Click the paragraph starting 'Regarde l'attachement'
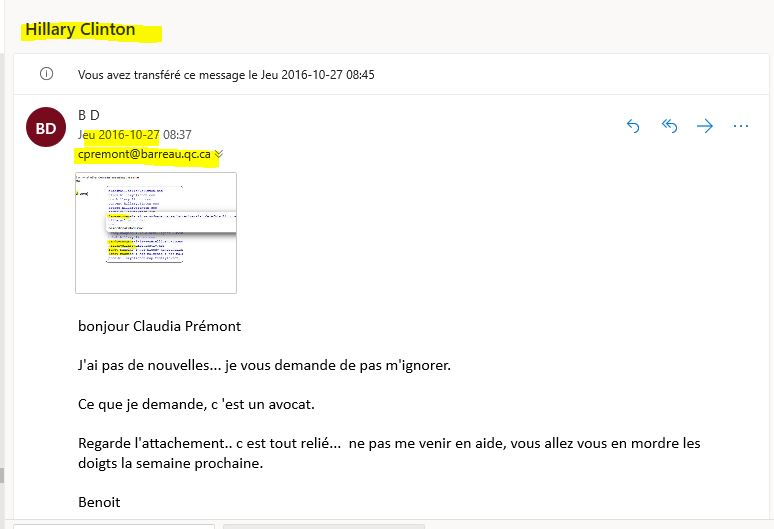Screen dimensions: 774x529 (389, 451)
